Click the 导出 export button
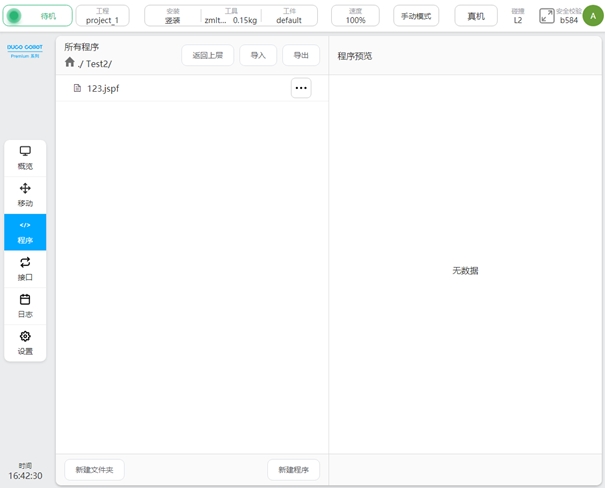The image size is (605, 488). tap(301, 55)
